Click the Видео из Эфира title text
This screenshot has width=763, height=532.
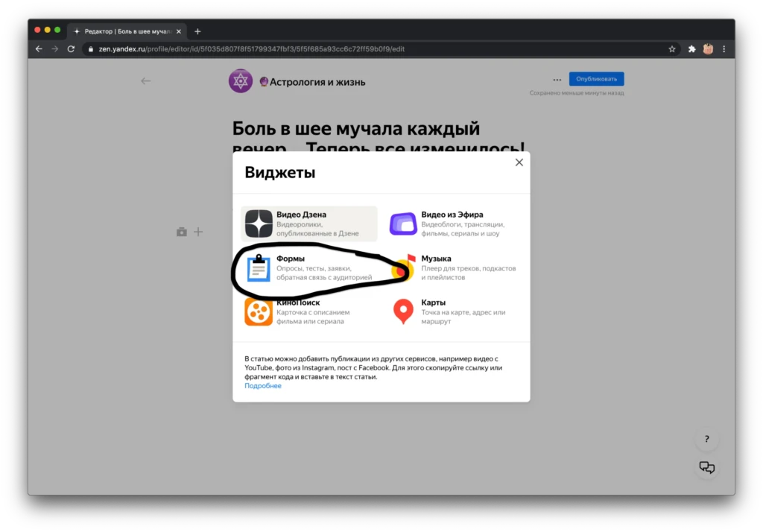(x=452, y=215)
